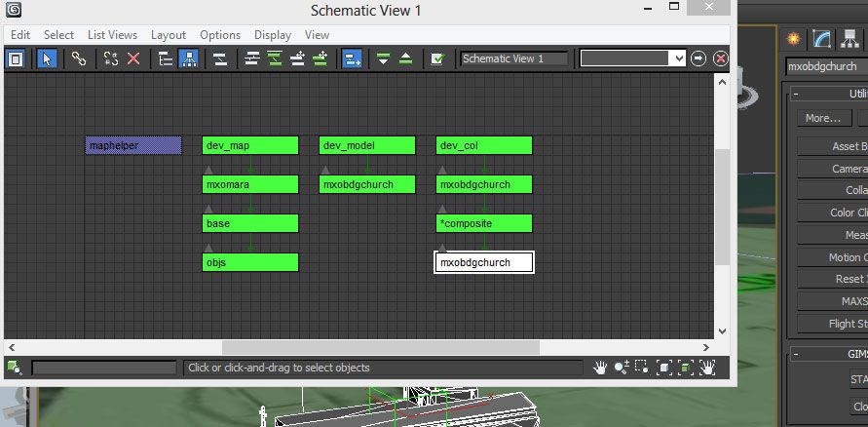
Task: Click the Pan to Selected icon
Action: [707, 367]
